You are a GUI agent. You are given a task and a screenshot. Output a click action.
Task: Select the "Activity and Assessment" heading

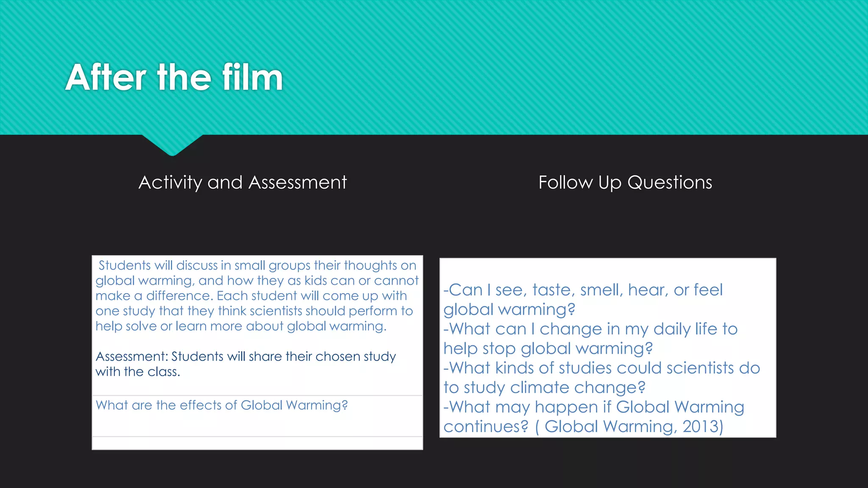242,183
